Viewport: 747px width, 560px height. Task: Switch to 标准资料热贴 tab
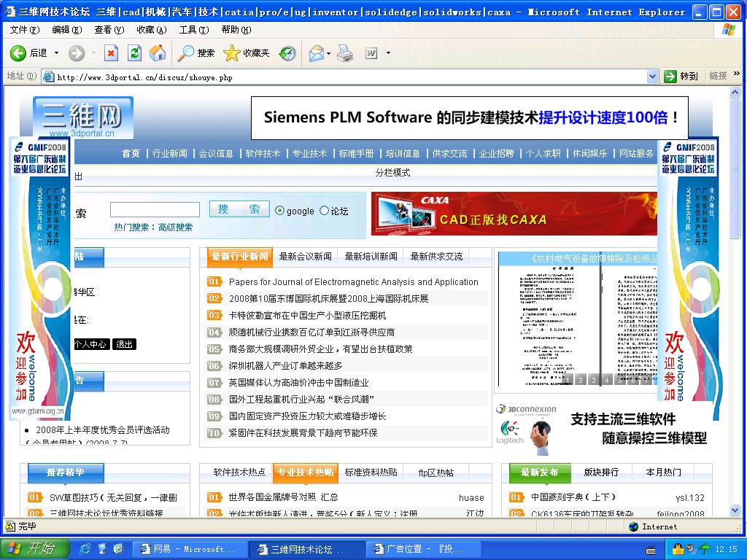pyautogui.click(x=371, y=472)
